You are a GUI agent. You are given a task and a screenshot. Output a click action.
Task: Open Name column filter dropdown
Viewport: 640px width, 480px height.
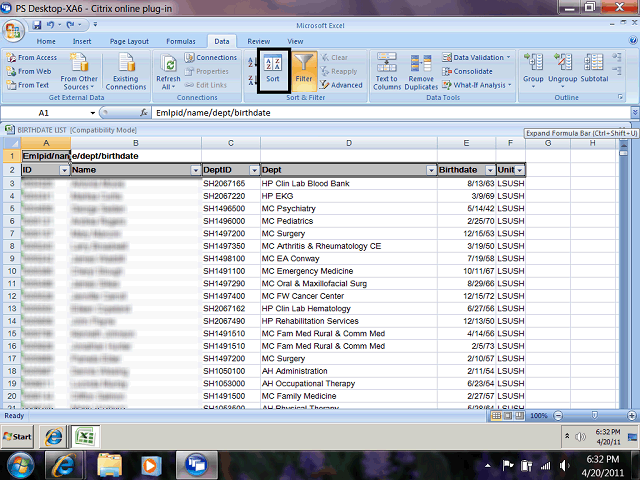[196, 170]
